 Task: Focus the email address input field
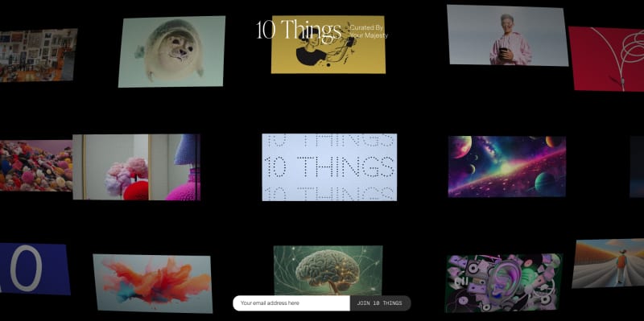tap(291, 303)
